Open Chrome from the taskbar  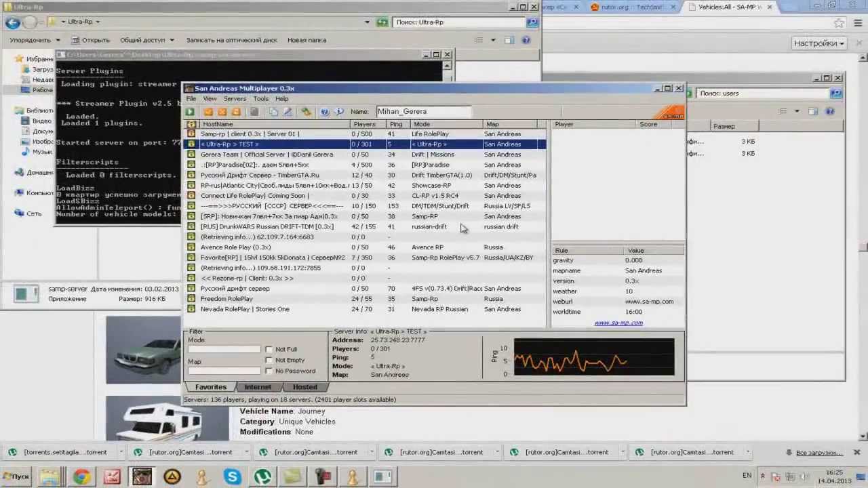81,477
